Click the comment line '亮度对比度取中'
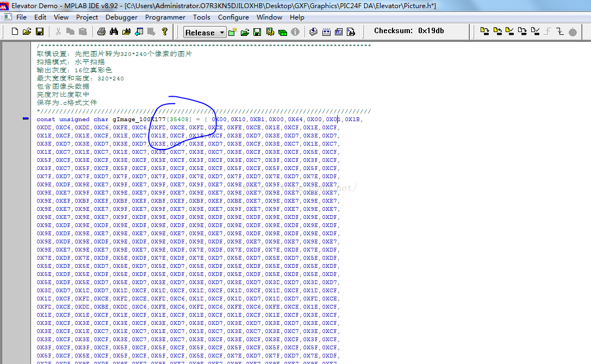 (63, 95)
